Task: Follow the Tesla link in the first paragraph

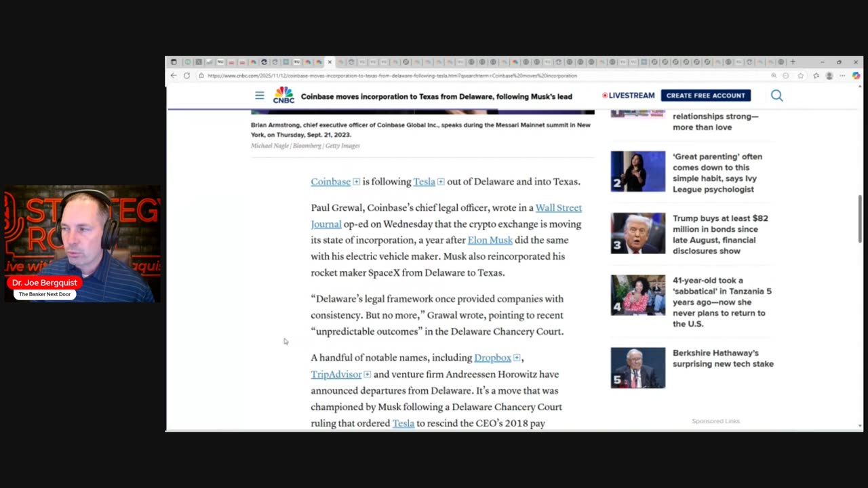Action: [x=424, y=182]
